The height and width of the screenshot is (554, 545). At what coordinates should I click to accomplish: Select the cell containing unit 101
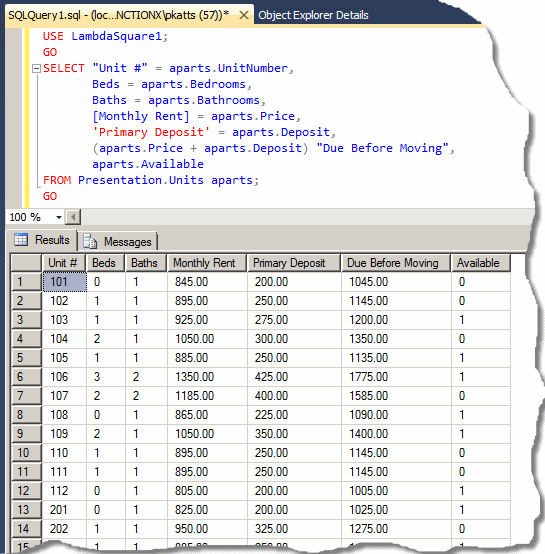pos(64,282)
